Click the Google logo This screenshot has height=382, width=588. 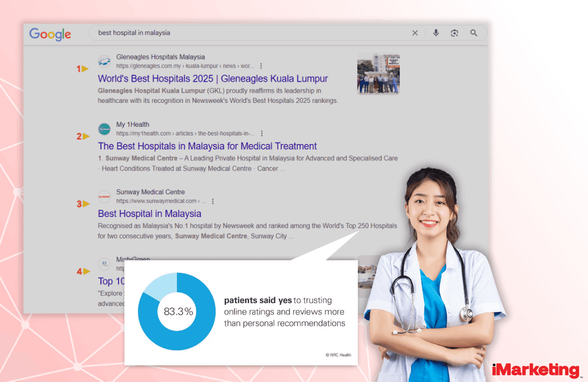(50, 34)
